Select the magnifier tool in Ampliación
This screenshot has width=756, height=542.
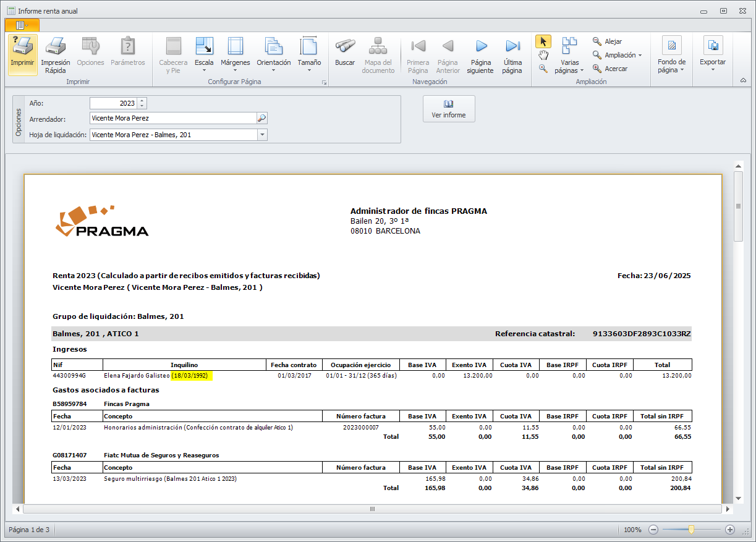pos(543,69)
